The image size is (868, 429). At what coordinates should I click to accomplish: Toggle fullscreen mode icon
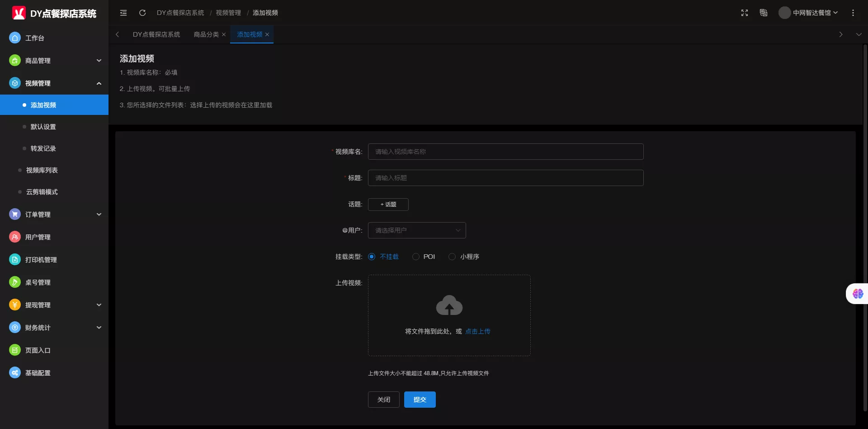tap(745, 13)
